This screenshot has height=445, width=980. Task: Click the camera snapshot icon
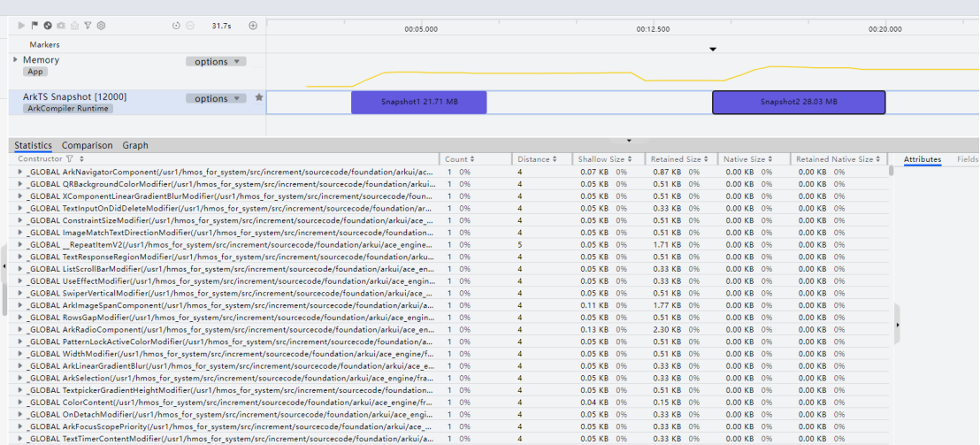coord(61,27)
